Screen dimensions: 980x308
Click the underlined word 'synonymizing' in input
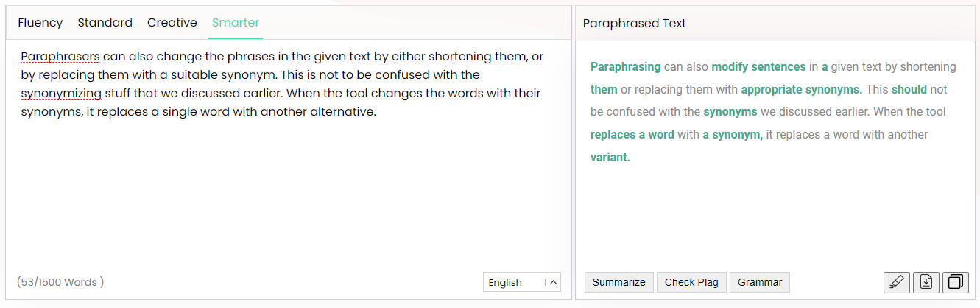click(x=61, y=94)
